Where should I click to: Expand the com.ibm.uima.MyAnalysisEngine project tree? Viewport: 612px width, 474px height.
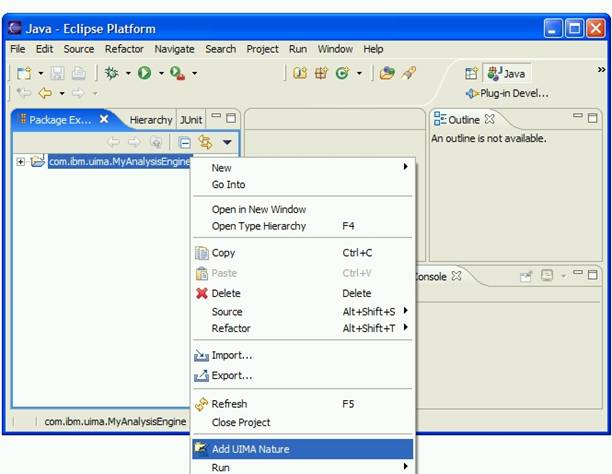[x=21, y=162]
